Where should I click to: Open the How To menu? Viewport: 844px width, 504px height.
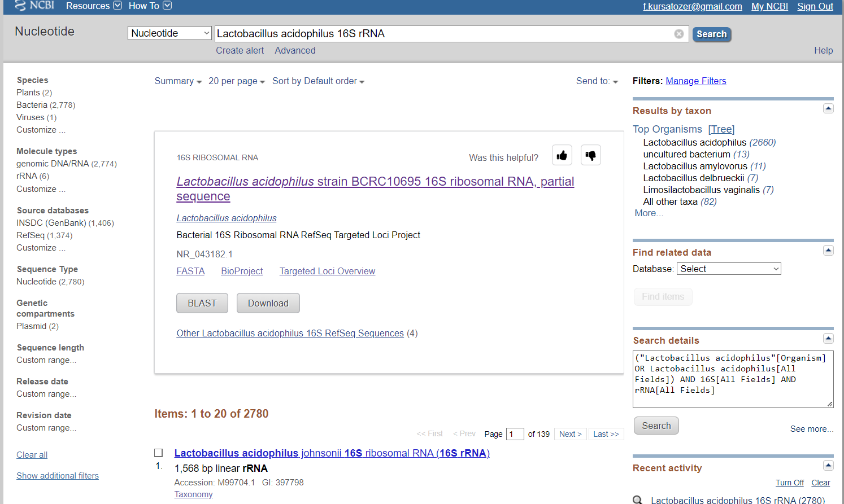150,6
